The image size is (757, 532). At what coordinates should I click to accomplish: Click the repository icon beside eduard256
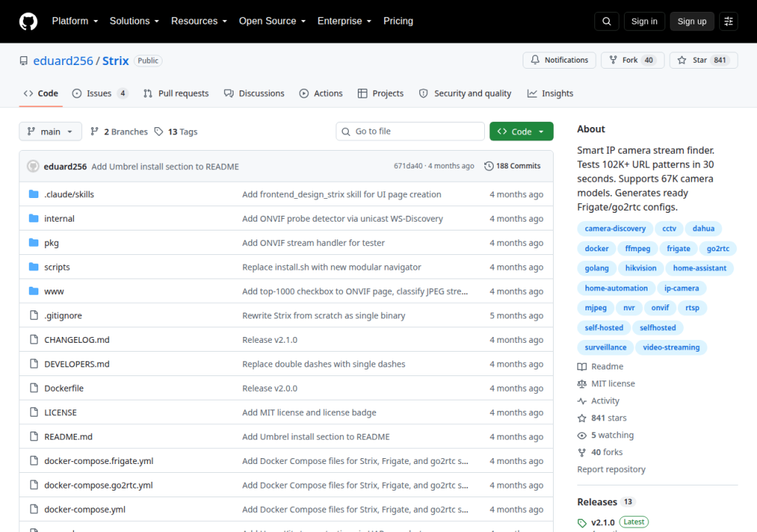24,61
